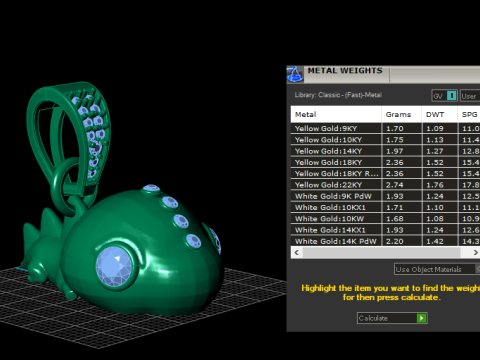Select the White Gold:10KX1 row
Viewport: 480px width, 360px height.
385,207
